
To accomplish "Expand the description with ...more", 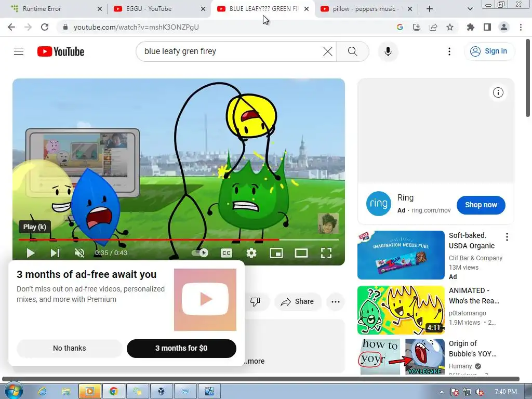I will (x=254, y=361).
